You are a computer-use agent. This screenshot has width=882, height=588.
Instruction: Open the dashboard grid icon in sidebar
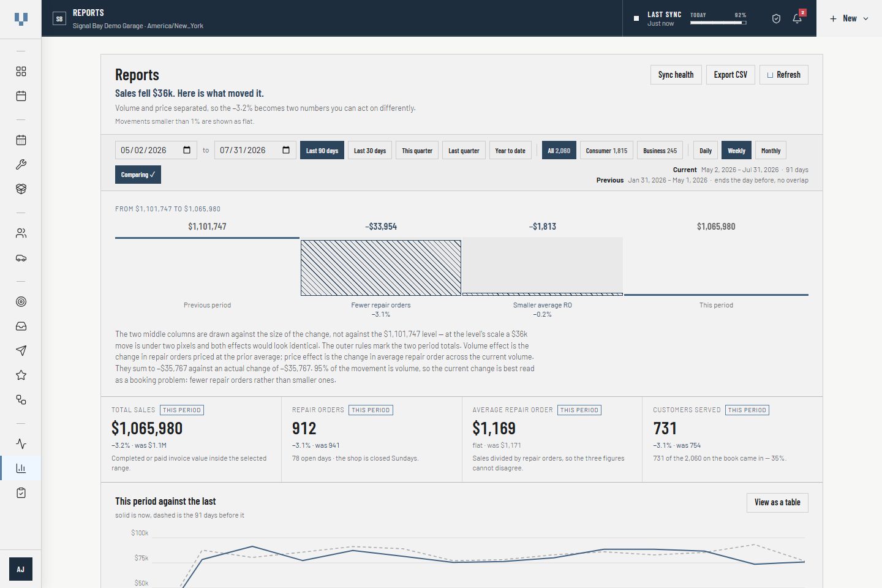[21, 72]
